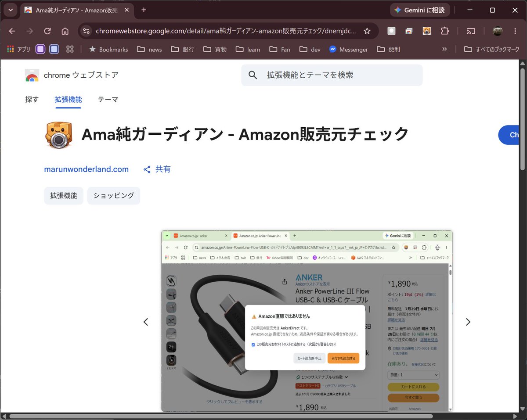Click the 共有 share button
The image size is (527, 420).
[157, 169]
